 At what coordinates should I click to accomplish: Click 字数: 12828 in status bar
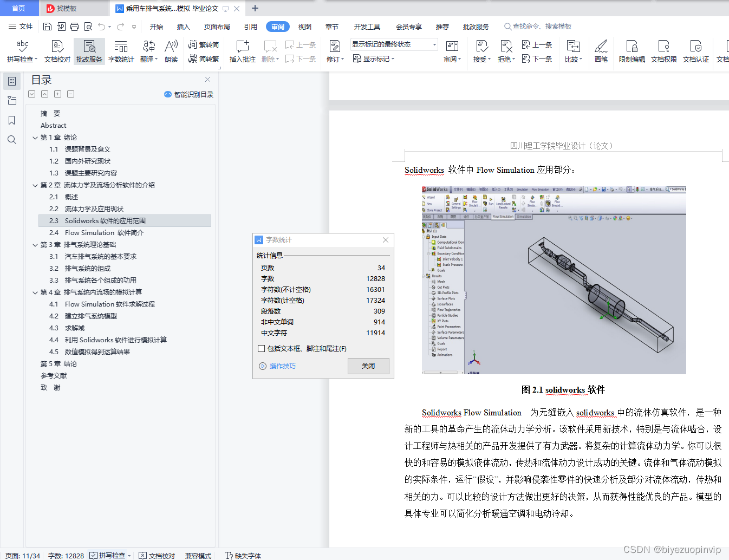click(x=66, y=556)
